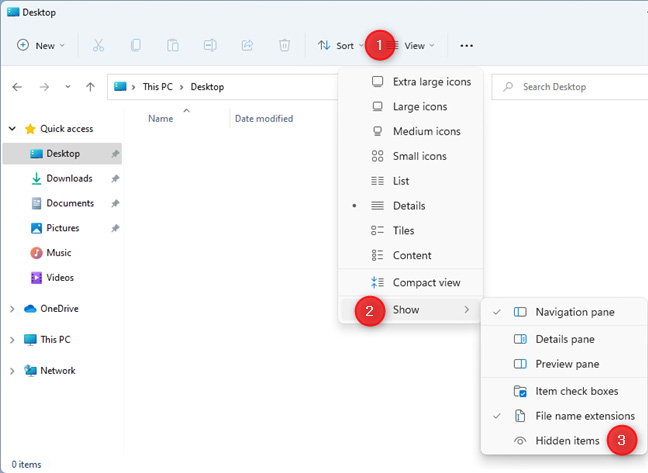Click the Search Desktop field

(x=569, y=87)
